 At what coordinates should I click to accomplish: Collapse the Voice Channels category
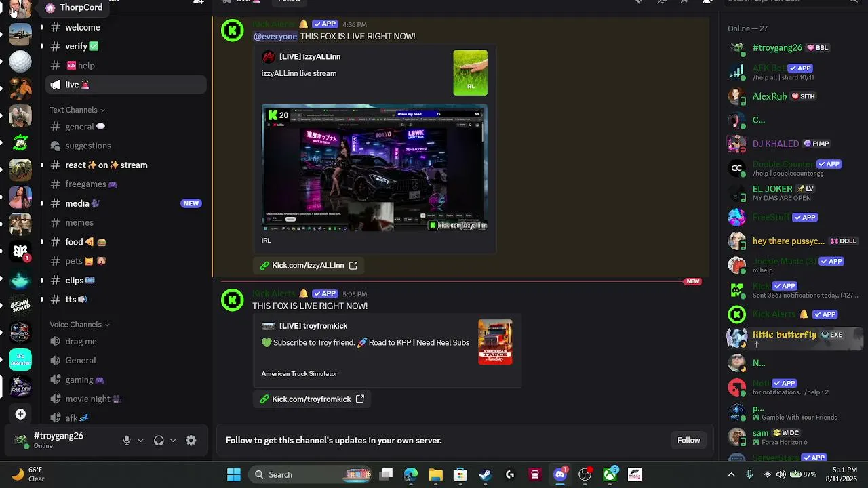tap(79, 325)
